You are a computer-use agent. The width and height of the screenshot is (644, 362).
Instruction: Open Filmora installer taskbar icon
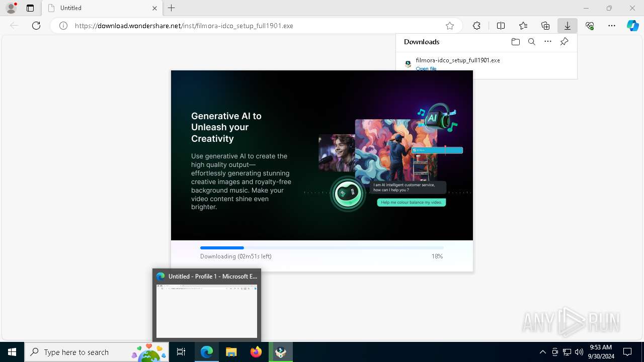(281, 352)
